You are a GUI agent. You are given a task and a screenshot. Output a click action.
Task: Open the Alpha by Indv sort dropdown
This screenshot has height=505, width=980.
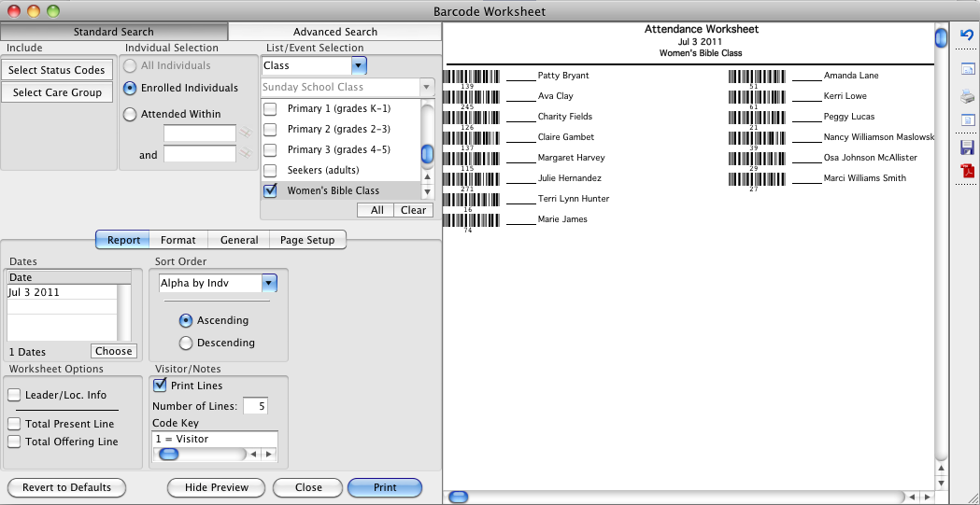[x=269, y=283]
